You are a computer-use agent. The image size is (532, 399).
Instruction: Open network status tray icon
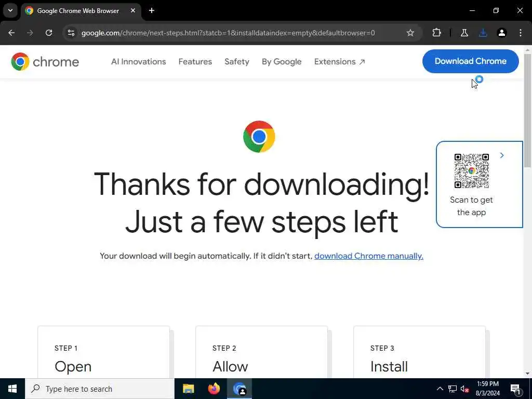[453, 389]
